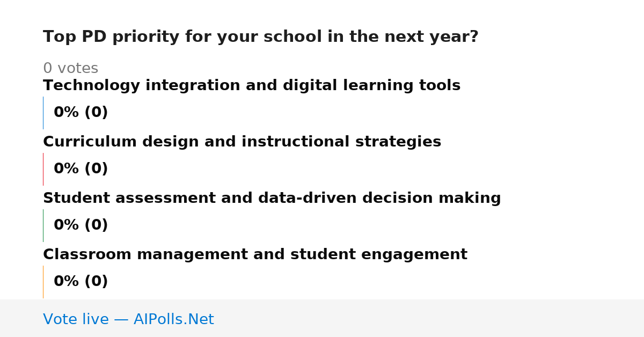This screenshot has height=337, width=644.
Task: Click 0% (0) result under Technology integration
Action: click(80, 113)
